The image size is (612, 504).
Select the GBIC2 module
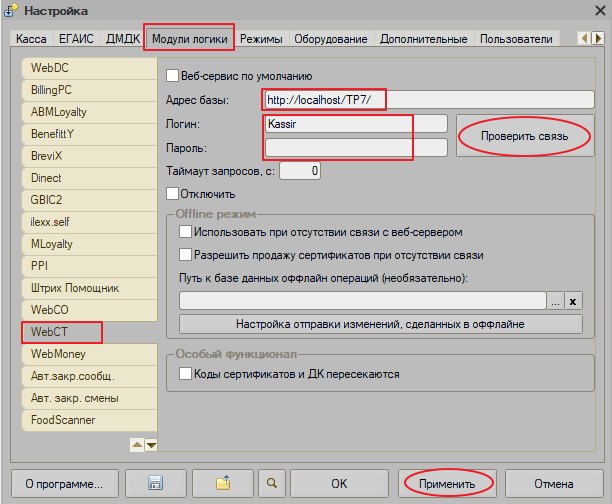90,200
